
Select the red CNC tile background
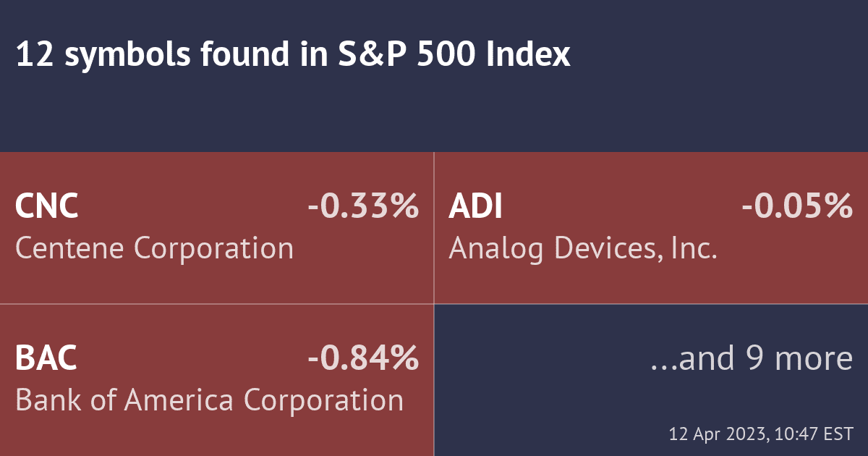pos(217,282)
